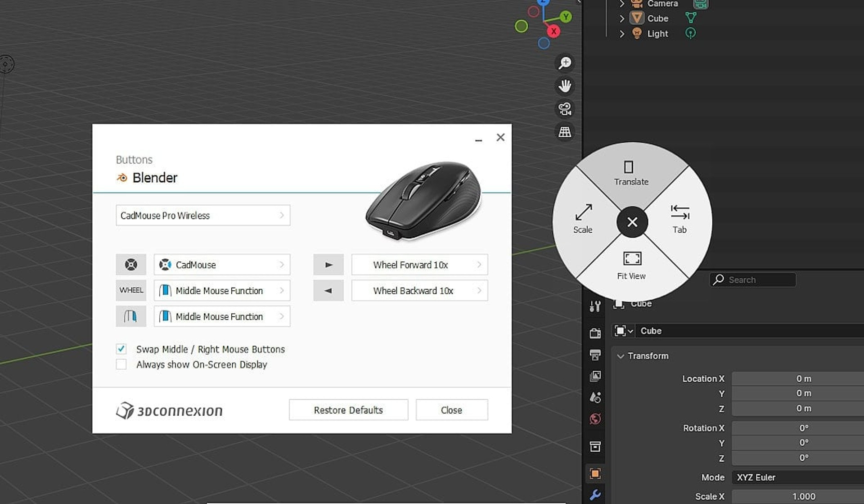
Task: Click the Scale X value field
Action: tap(798, 496)
